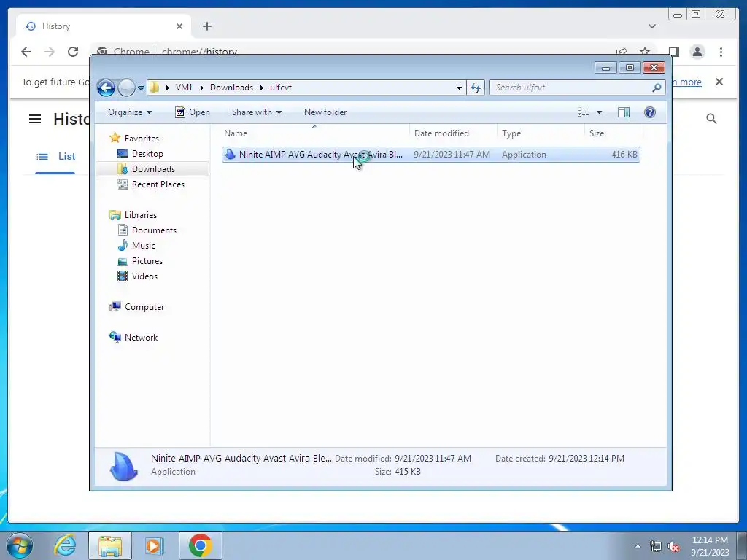Click the large Ninite icon in details pane
The height and width of the screenshot is (560, 747).
pos(123,466)
